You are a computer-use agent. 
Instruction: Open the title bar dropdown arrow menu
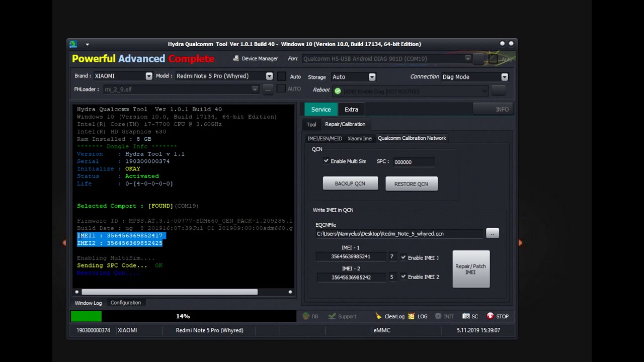(87, 44)
